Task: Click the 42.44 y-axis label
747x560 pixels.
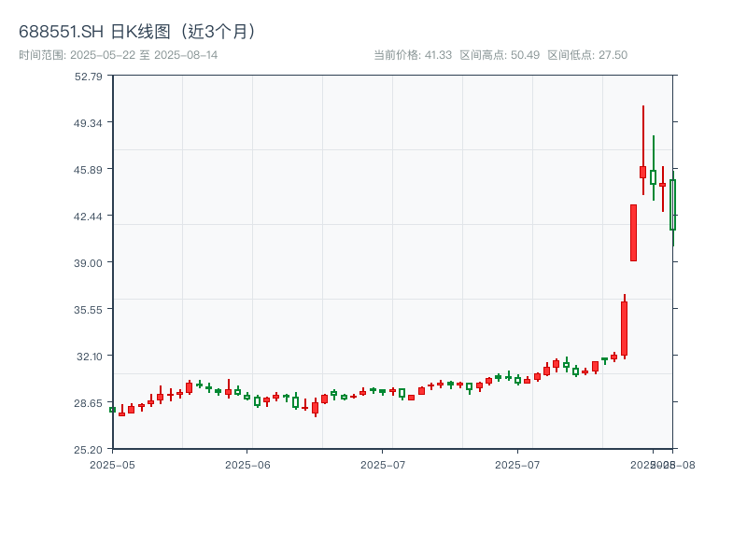Action: coord(88,217)
